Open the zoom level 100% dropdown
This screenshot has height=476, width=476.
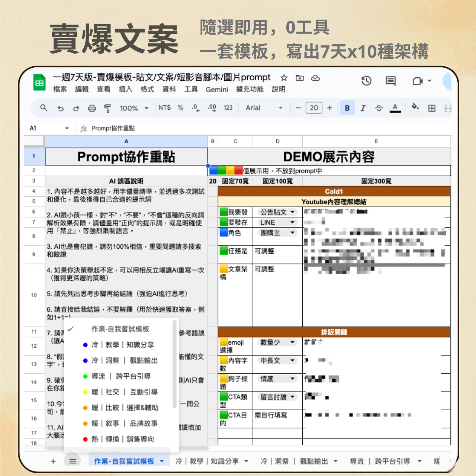coord(133,108)
